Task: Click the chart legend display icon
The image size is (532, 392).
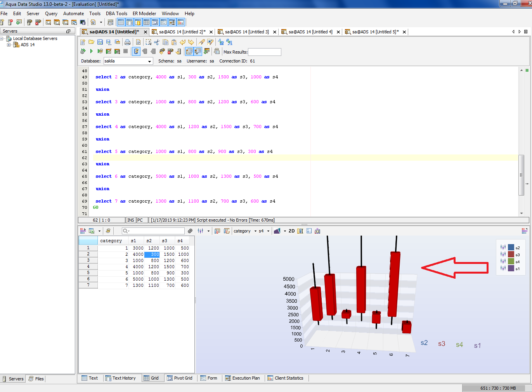Action: tap(309, 231)
